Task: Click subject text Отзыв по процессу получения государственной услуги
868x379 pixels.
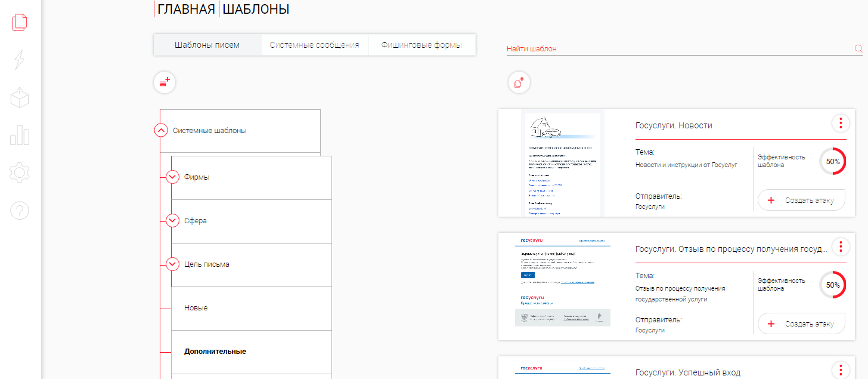Action: [x=680, y=294]
